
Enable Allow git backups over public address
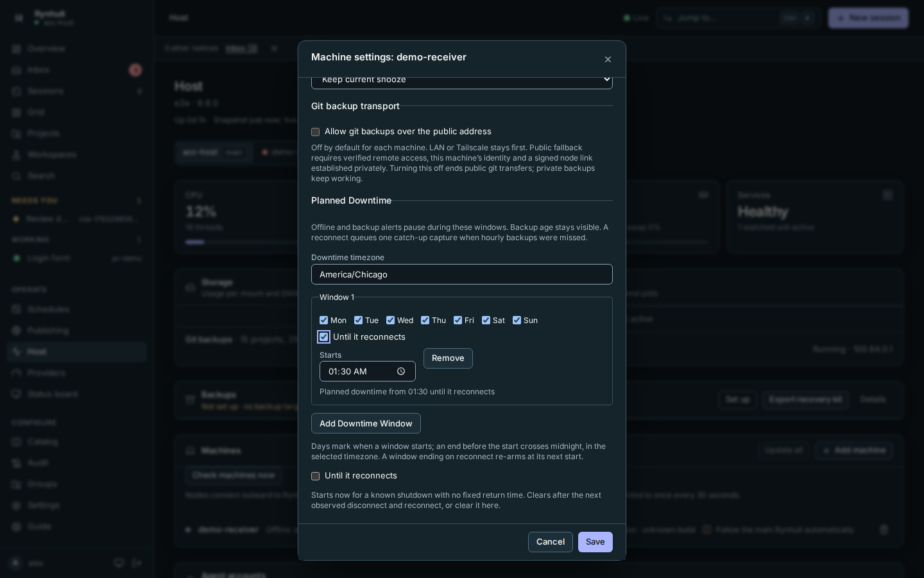(315, 132)
